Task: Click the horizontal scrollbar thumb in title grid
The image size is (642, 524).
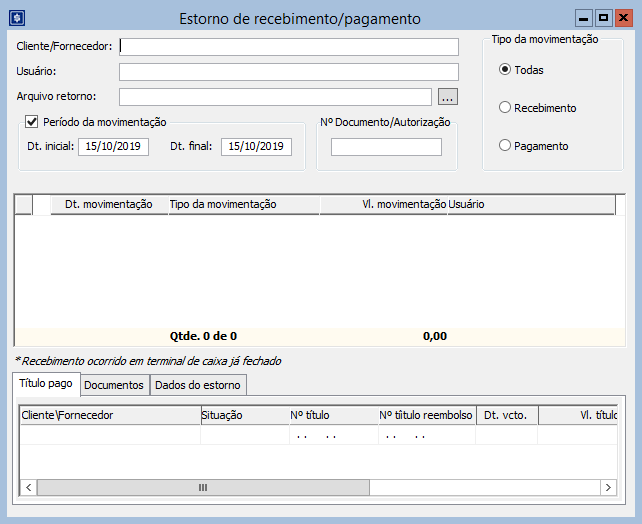Action: pyautogui.click(x=203, y=487)
